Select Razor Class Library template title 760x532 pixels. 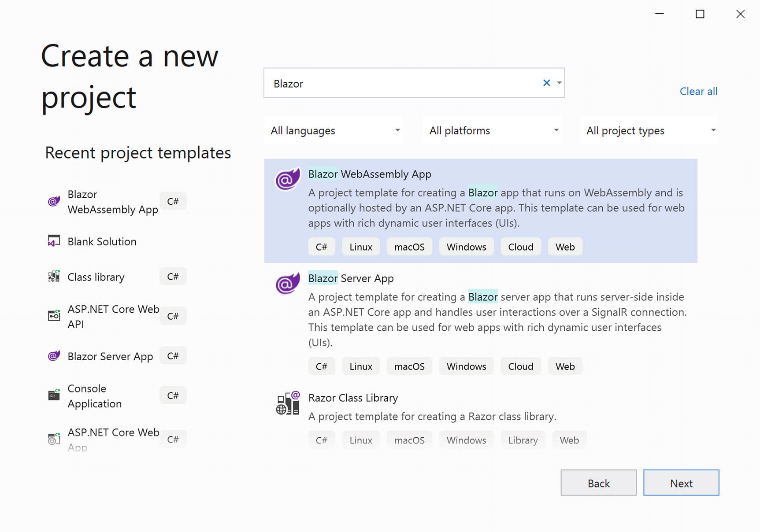(353, 398)
